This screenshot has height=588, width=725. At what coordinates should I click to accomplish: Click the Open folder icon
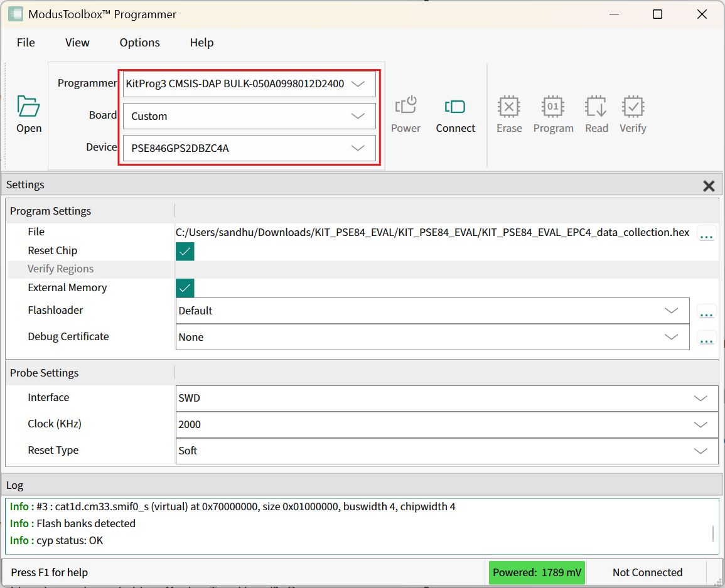click(x=29, y=107)
